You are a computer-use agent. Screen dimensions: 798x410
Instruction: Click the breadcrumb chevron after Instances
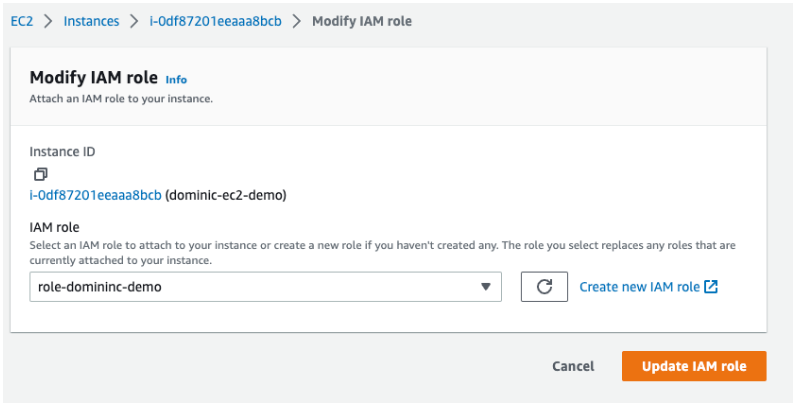(x=133, y=21)
